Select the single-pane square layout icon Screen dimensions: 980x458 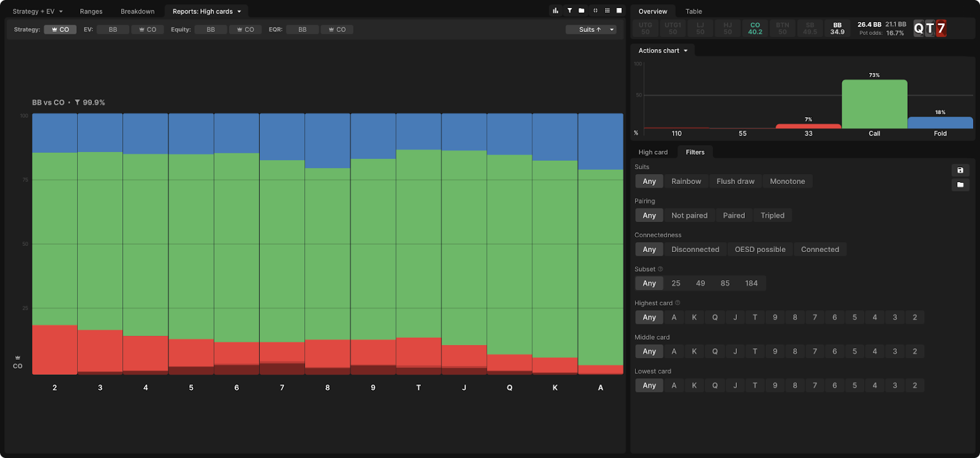coord(619,10)
